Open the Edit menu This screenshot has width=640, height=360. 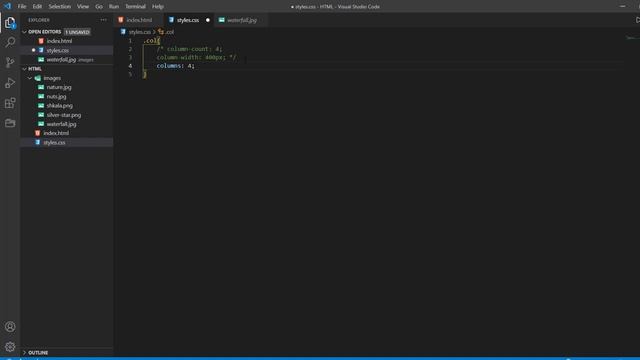coord(37,7)
